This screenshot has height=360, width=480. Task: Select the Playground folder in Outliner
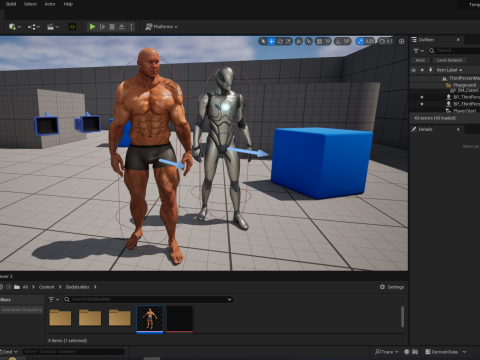pos(445,85)
